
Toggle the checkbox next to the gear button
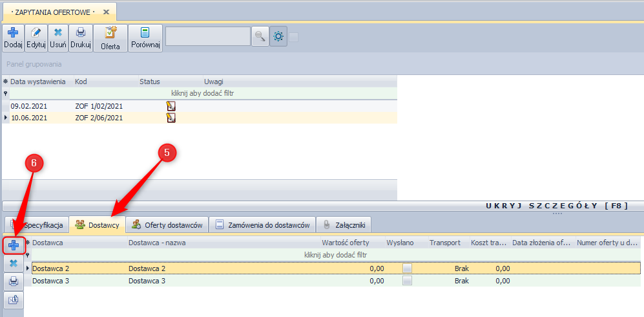(x=294, y=37)
